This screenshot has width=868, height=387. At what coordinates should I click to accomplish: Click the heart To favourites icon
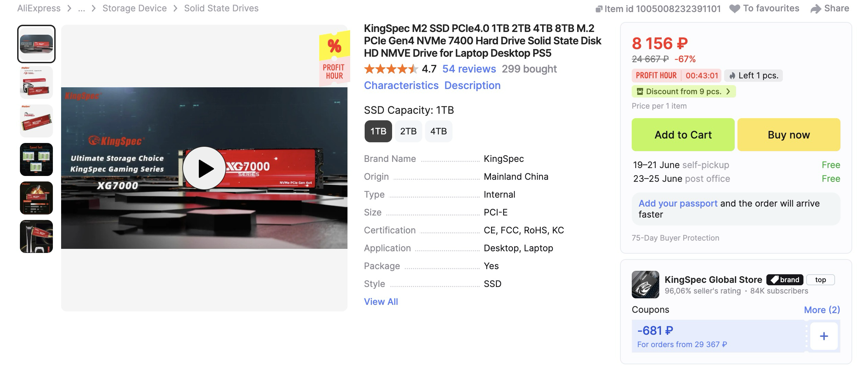tap(734, 9)
